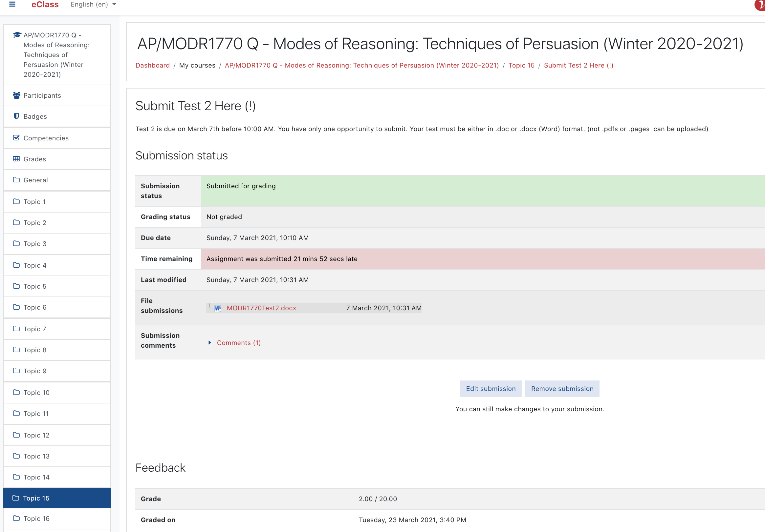Click the graduation cap course icon
The width and height of the screenshot is (765, 532).
(x=17, y=35)
